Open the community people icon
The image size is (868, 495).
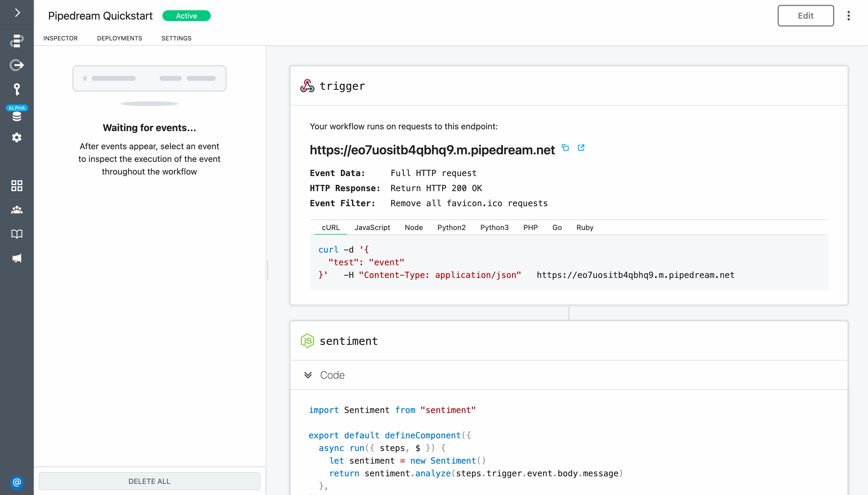17,210
